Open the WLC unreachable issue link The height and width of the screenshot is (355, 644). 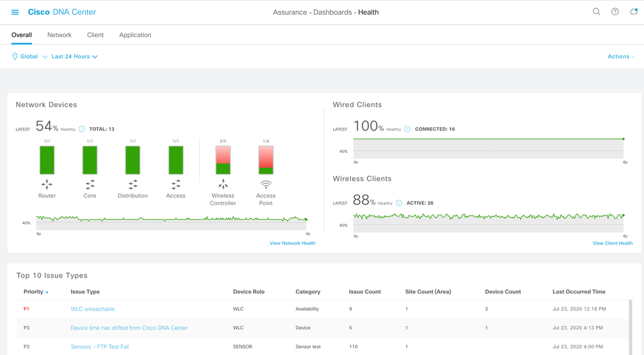[92, 309]
